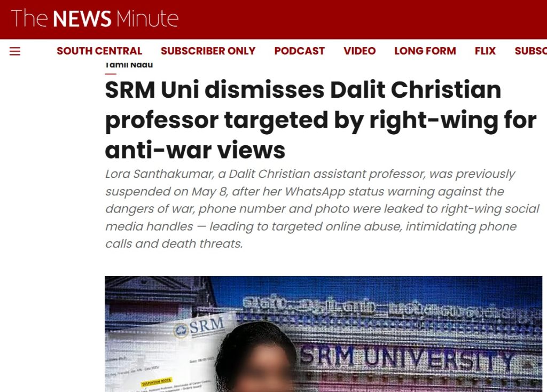Click the word NEWS in site logo
Image resolution: width=547 pixels, height=392 pixels.
tap(82, 19)
